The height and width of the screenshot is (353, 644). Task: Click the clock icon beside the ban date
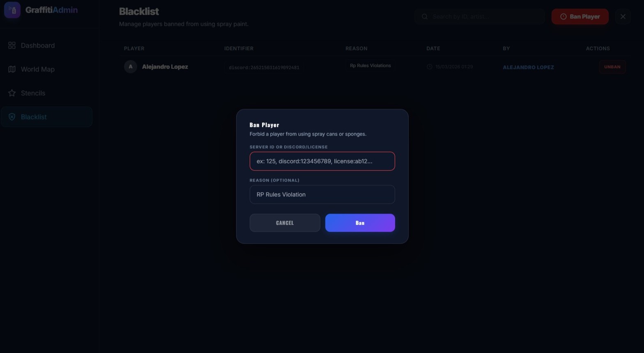point(430,67)
